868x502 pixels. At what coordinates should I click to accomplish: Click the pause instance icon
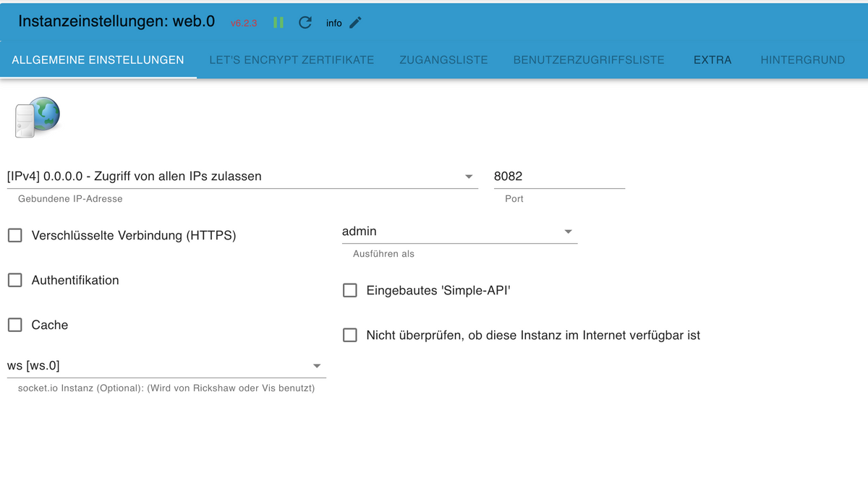point(278,22)
